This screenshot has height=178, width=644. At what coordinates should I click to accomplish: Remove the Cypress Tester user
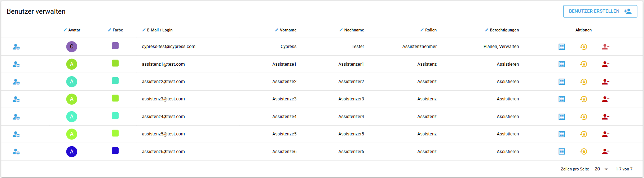point(605,47)
